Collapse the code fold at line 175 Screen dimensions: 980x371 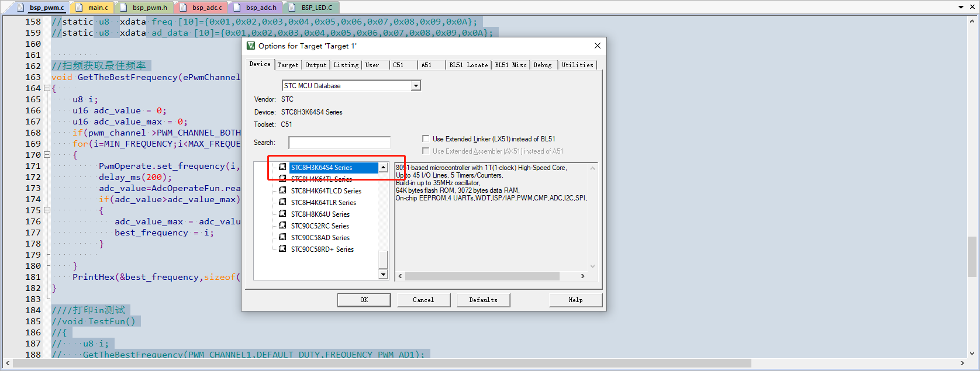[x=47, y=210]
